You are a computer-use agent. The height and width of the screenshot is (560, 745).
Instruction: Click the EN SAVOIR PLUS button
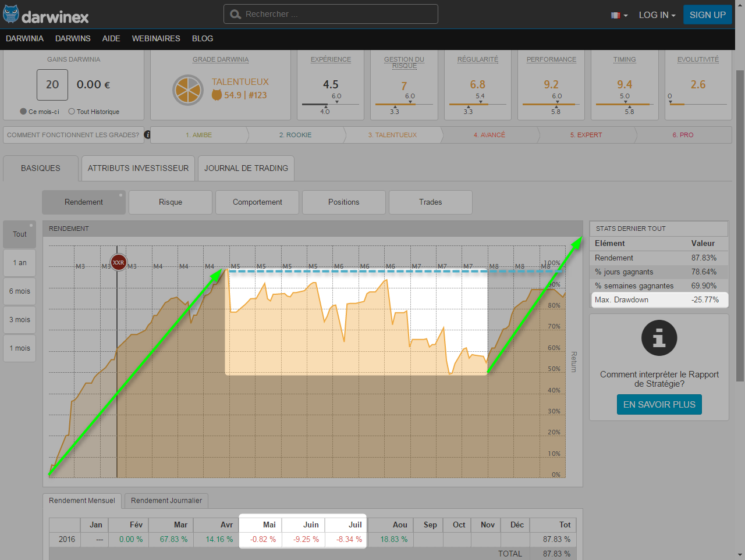pyautogui.click(x=659, y=405)
